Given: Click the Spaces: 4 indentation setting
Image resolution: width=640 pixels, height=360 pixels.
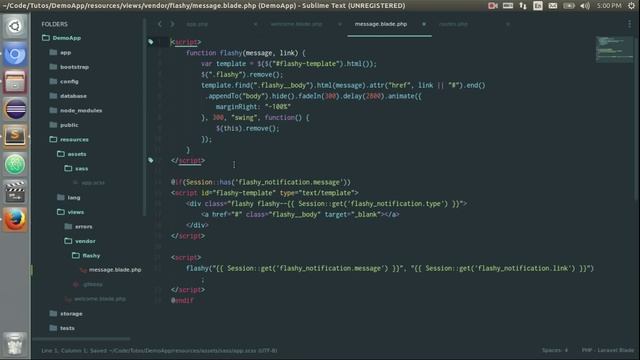Looking at the screenshot, I should 555,350.
